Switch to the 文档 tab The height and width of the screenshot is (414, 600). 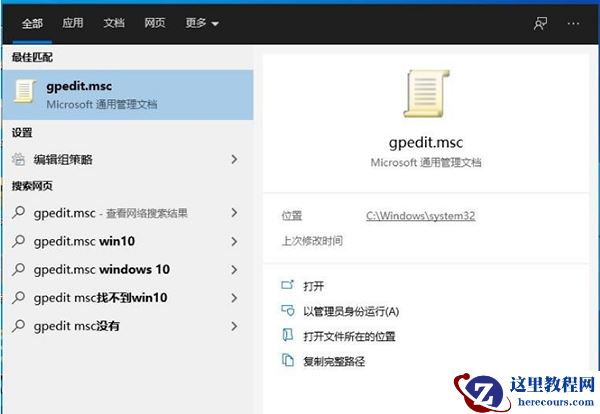(114, 23)
